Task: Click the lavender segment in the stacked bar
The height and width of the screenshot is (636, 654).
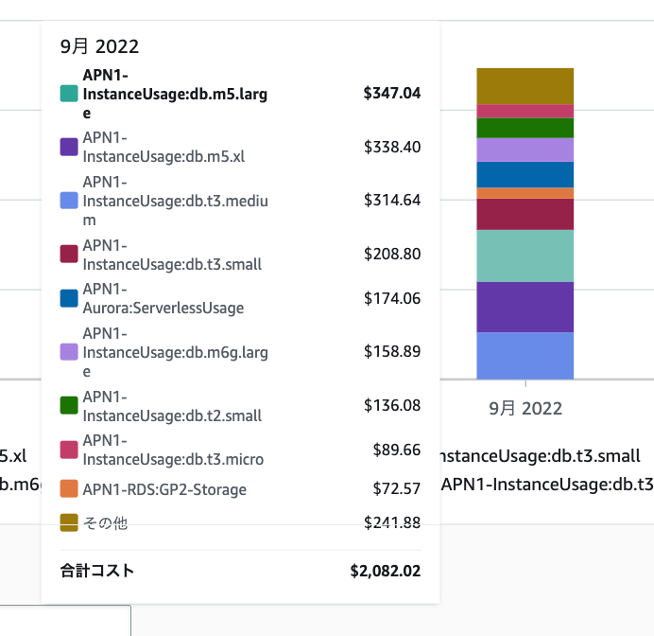Action: pyautogui.click(x=525, y=149)
